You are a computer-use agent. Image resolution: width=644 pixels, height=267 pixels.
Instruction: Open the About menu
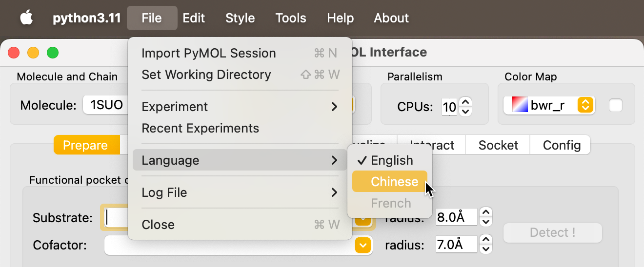pyautogui.click(x=391, y=18)
